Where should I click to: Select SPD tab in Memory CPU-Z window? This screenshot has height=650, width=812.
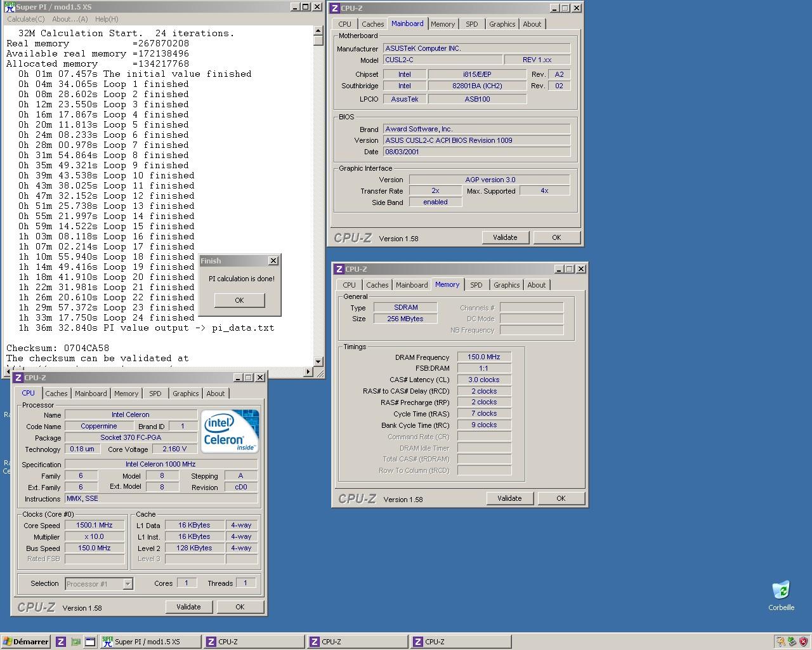pos(476,285)
